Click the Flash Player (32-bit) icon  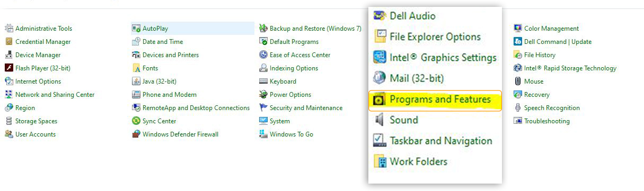(9, 68)
